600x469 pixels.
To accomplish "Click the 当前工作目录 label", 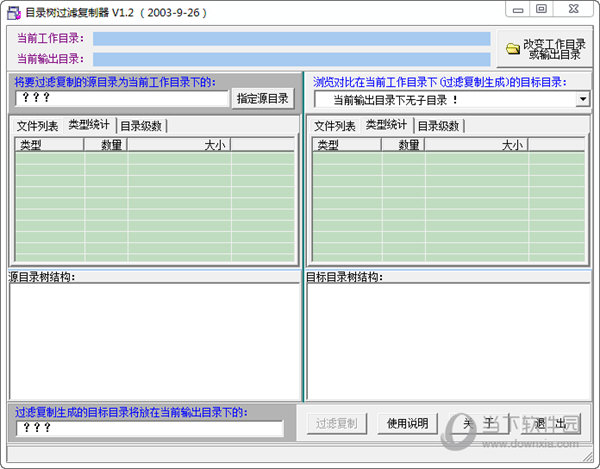I will pos(50,38).
